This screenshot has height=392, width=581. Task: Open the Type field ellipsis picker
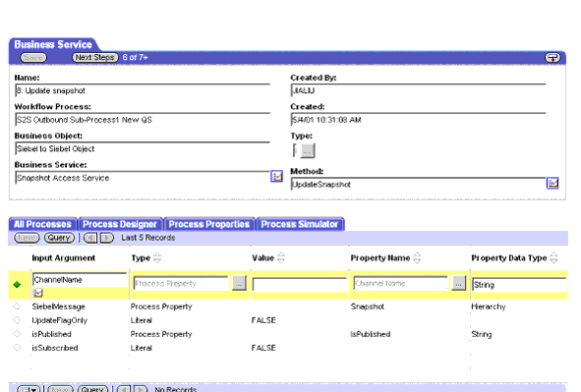click(x=308, y=150)
